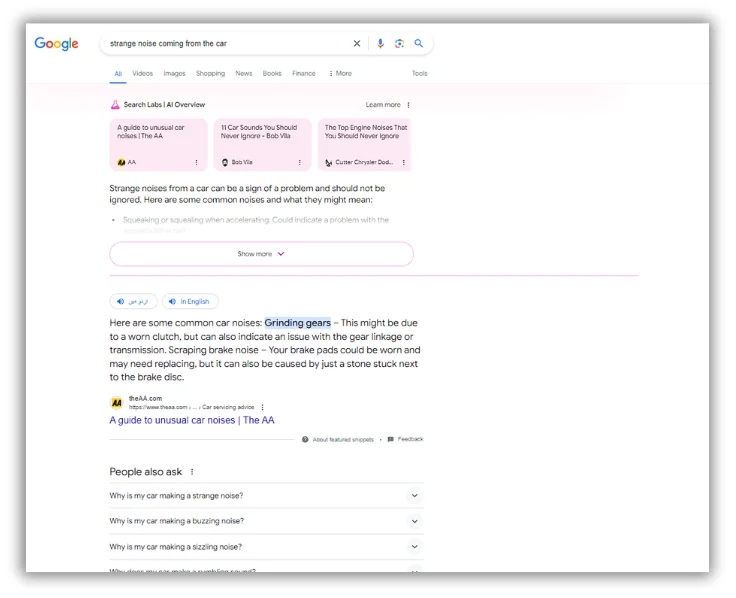Open three-dot menu next to theAA.com URL
This screenshot has width=736, height=598.
[262, 407]
